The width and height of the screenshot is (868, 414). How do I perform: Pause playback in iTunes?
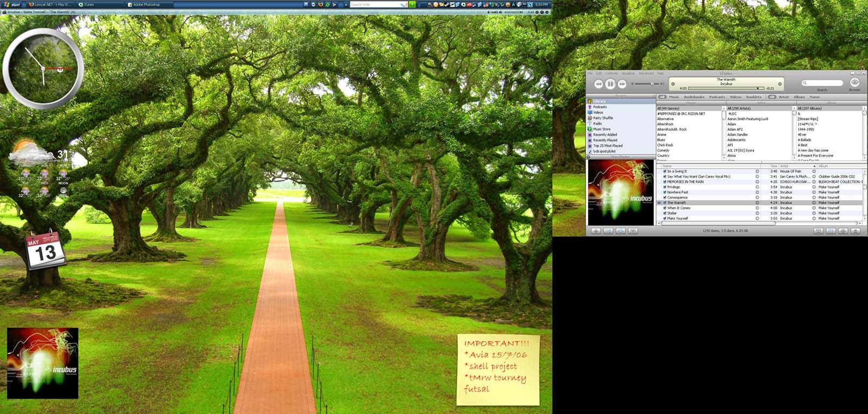(610, 84)
